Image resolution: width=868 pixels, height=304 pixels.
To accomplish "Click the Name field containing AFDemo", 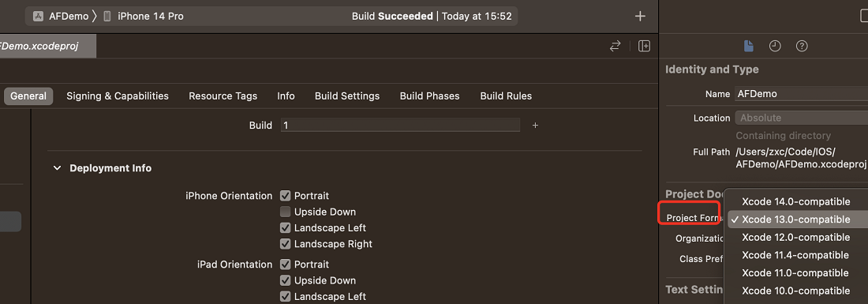I will pos(802,94).
